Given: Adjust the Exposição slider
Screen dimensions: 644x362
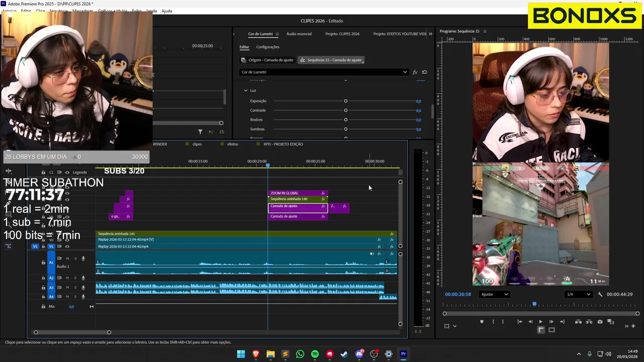Looking at the screenshot, I should [x=346, y=101].
